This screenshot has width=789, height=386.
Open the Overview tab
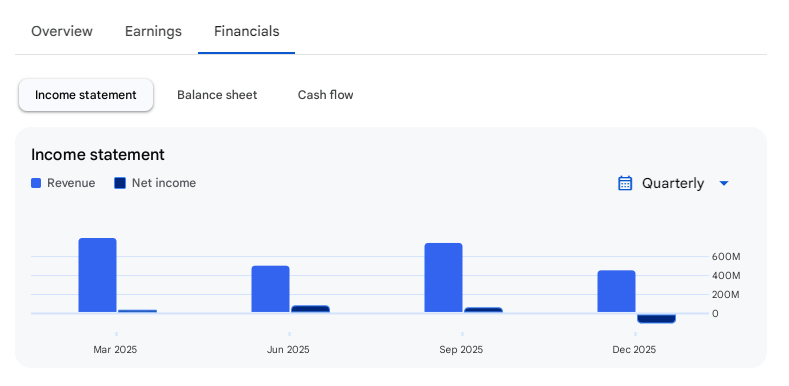pyautogui.click(x=62, y=31)
